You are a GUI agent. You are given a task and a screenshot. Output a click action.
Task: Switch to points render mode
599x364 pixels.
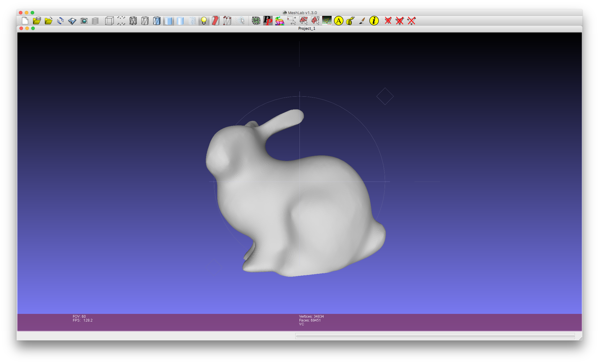[x=121, y=21]
